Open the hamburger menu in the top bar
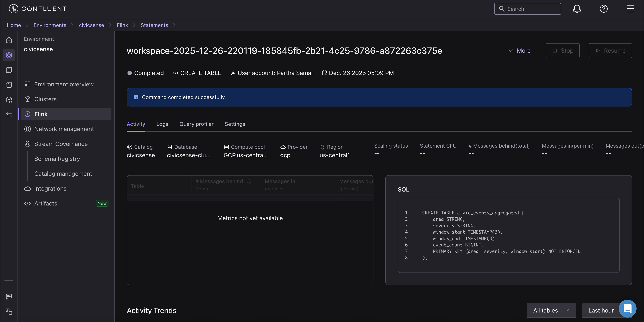 click(630, 9)
